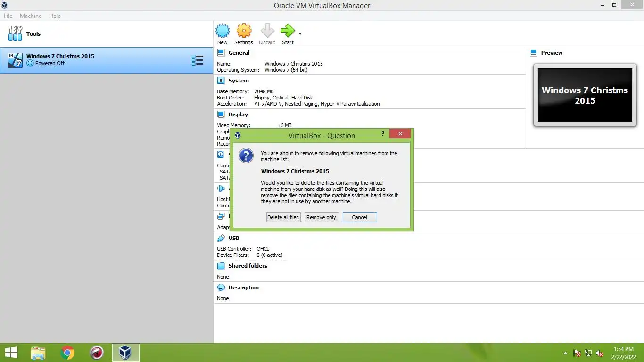Open the Help menu

(55, 16)
